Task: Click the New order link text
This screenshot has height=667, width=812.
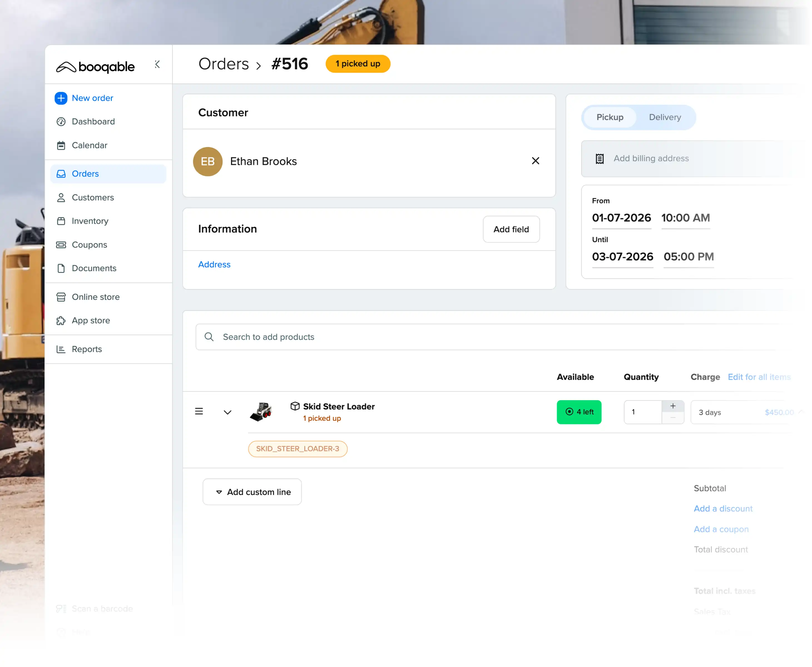Action: click(x=92, y=98)
